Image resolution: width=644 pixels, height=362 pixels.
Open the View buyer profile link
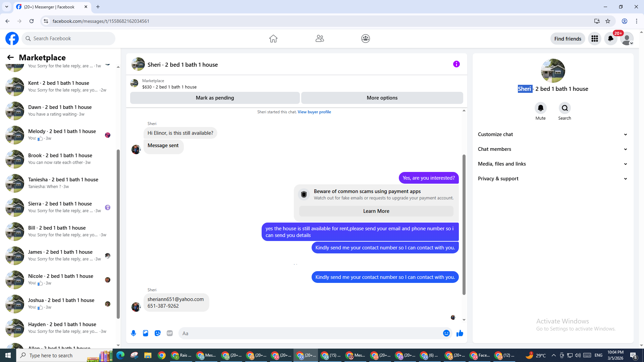(x=314, y=112)
